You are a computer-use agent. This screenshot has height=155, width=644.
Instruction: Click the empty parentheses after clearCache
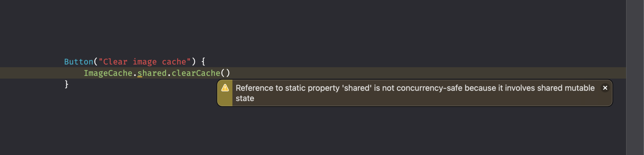click(225, 73)
